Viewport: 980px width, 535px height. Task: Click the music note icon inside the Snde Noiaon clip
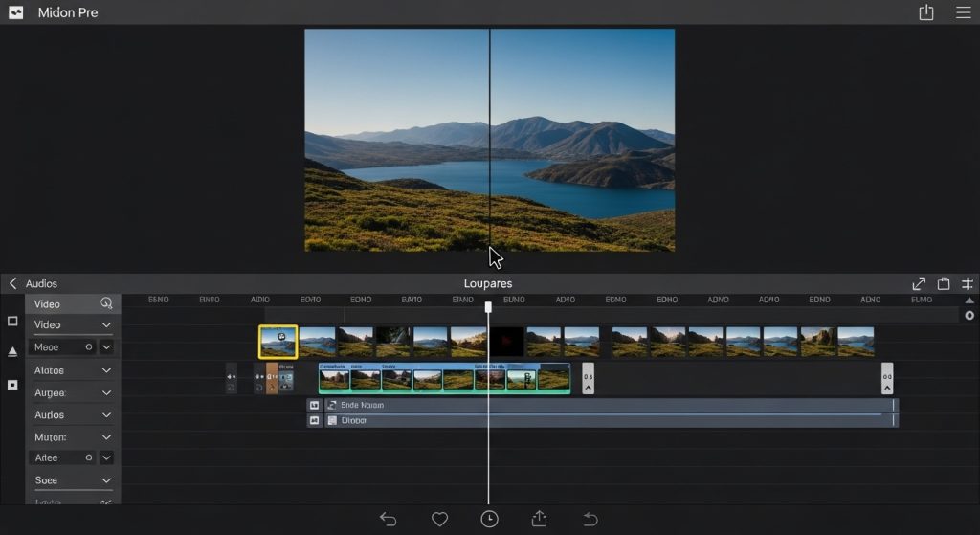pos(332,405)
